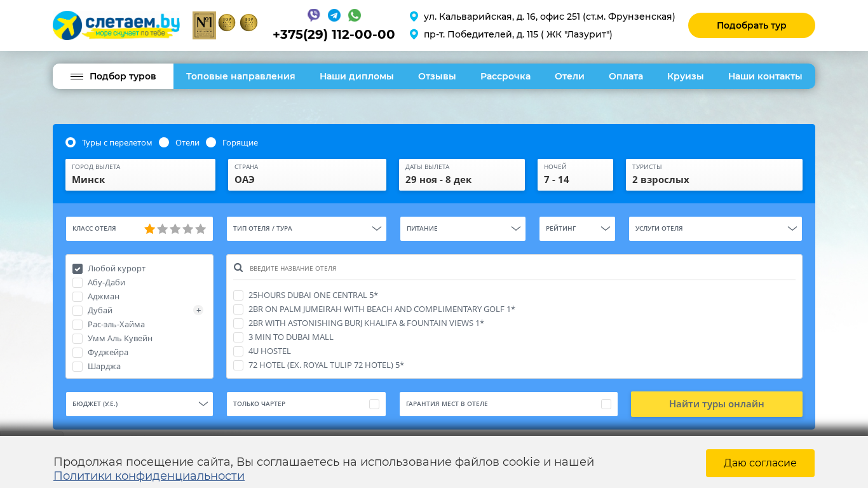Uncheck the Любой курорт checkbox
This screenshot has width=868, height=488.
[x=78, y=269]
